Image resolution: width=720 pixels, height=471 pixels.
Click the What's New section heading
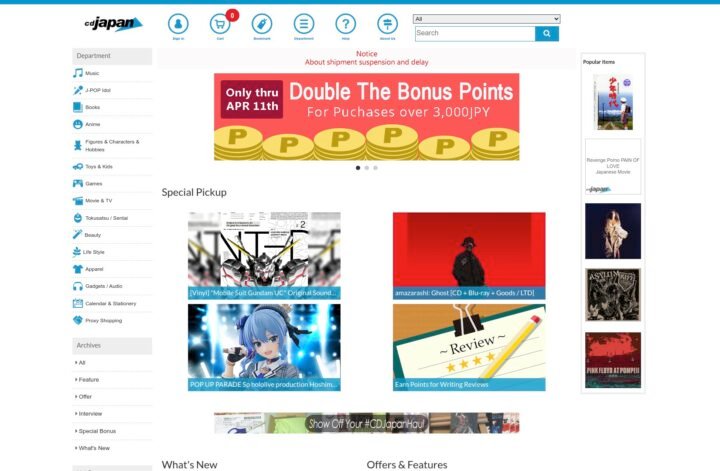tap(189, 465)
